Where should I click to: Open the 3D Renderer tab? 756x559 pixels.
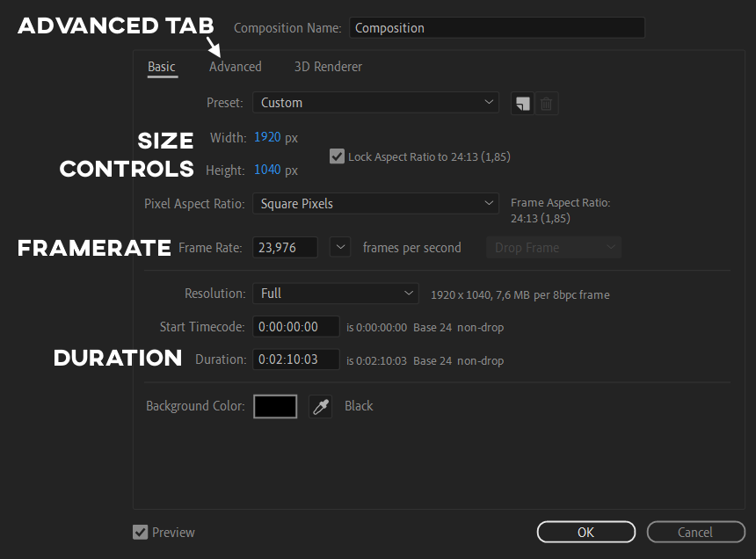328,67
